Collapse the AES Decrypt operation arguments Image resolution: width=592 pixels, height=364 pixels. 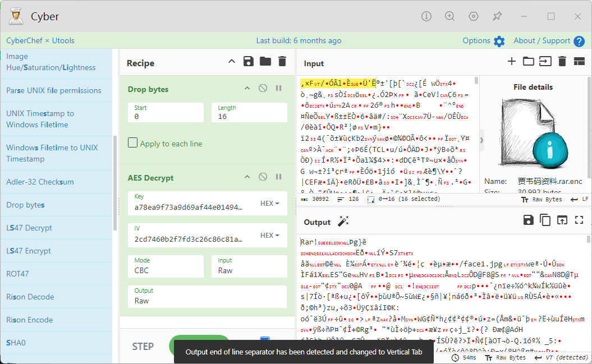pos(247,177)
